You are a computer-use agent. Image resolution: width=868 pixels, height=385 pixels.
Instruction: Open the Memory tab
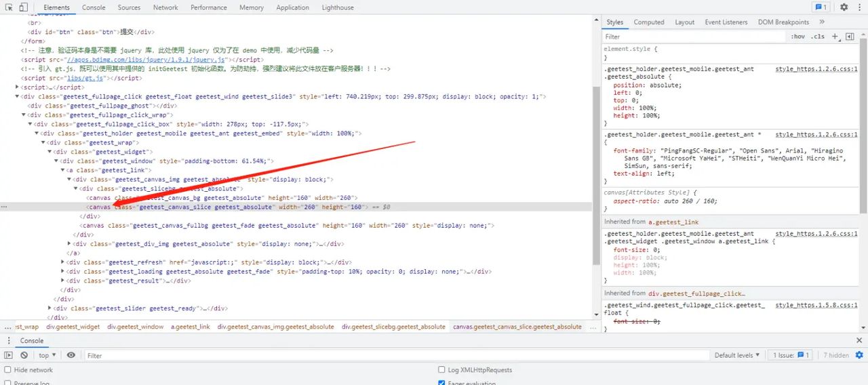[x=252, y=7]
